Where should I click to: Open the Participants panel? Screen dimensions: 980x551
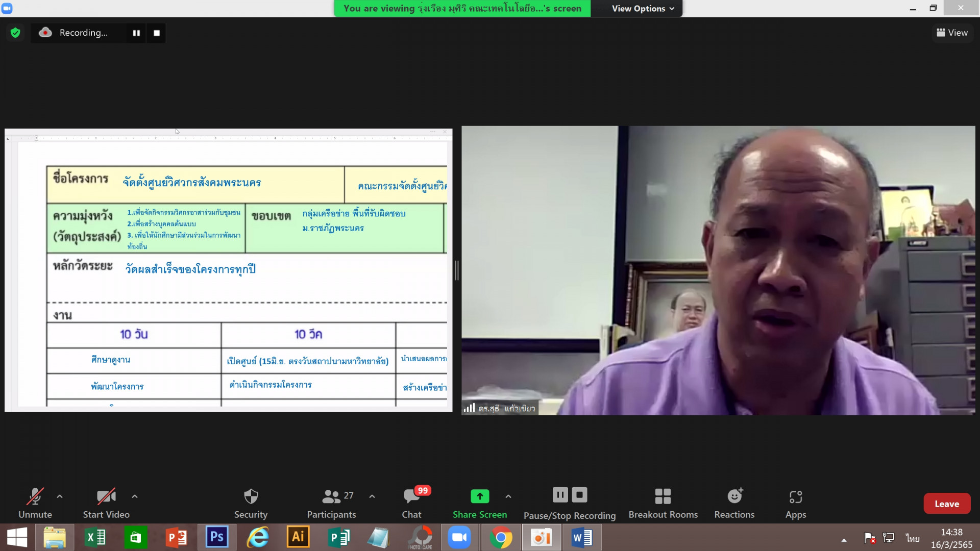pyautogui.click(x=332, y=503)
